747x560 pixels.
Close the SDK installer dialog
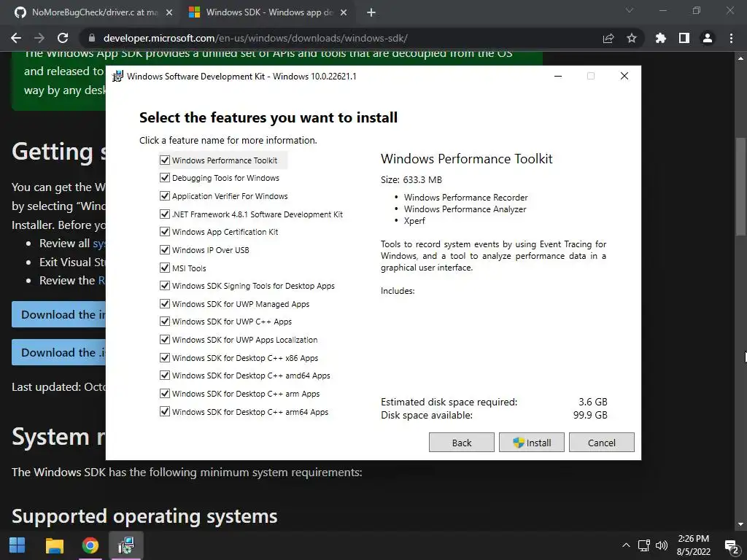pos(624,76)
